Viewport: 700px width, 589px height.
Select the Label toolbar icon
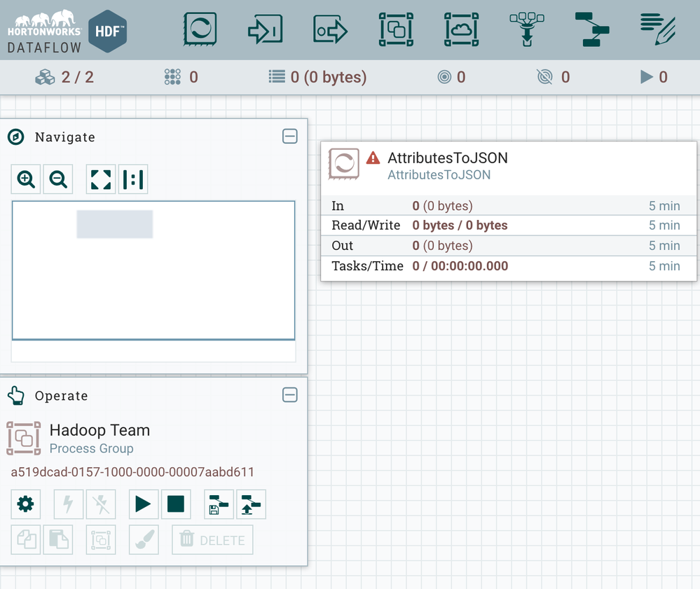(x=657, y=29)
